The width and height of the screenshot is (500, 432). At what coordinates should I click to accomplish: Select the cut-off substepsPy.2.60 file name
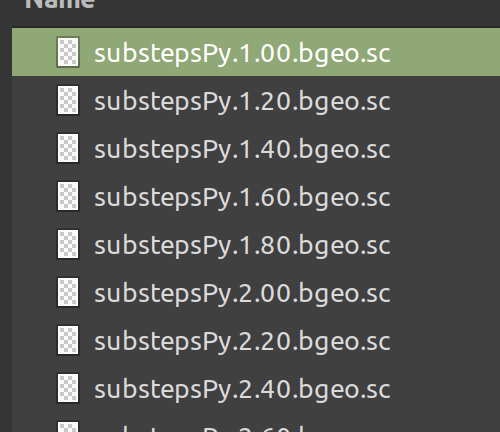coord(200,429)
